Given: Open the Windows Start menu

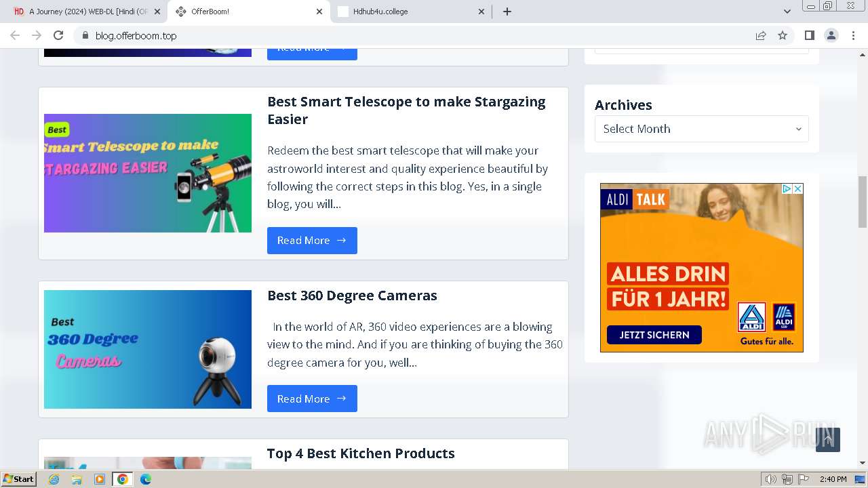Looking at the screenshot, I should [x=19, y=479].
